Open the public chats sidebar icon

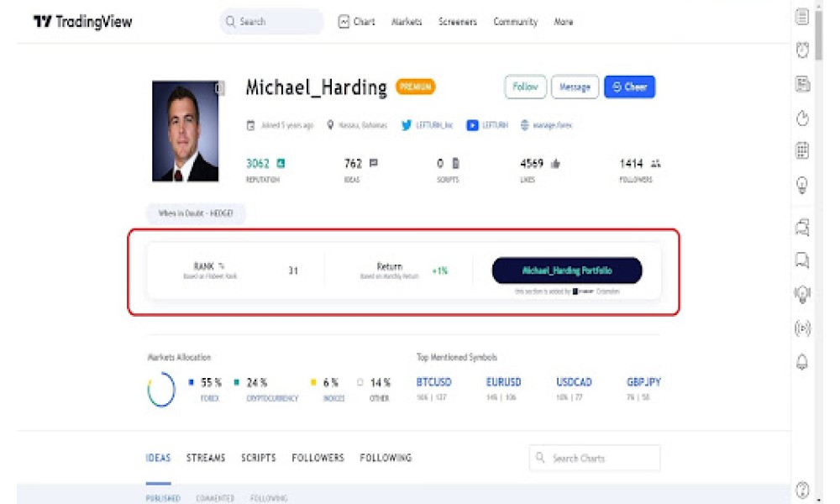tap(802, 228)
